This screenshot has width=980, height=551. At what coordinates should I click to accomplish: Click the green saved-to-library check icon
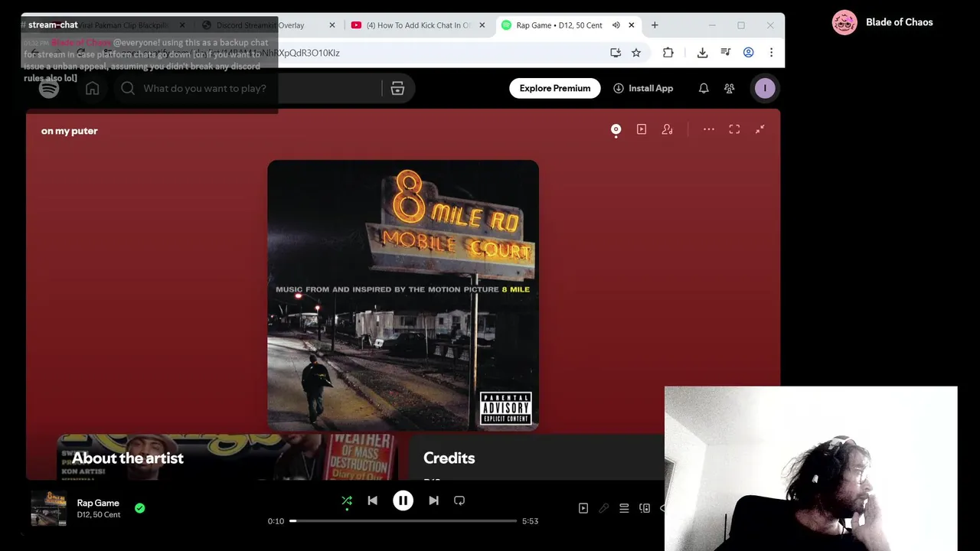tap(139, 507)
